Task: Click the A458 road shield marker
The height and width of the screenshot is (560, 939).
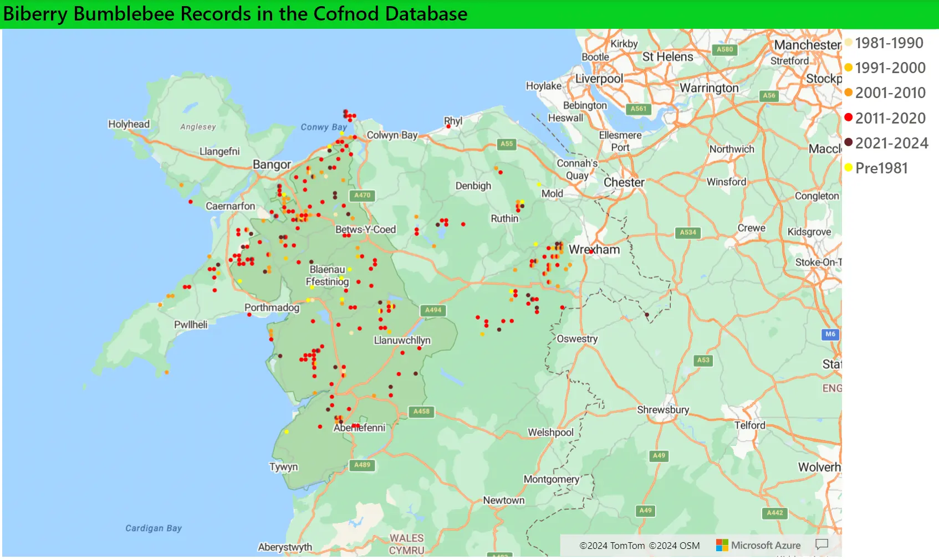Action: coord(421,412)
